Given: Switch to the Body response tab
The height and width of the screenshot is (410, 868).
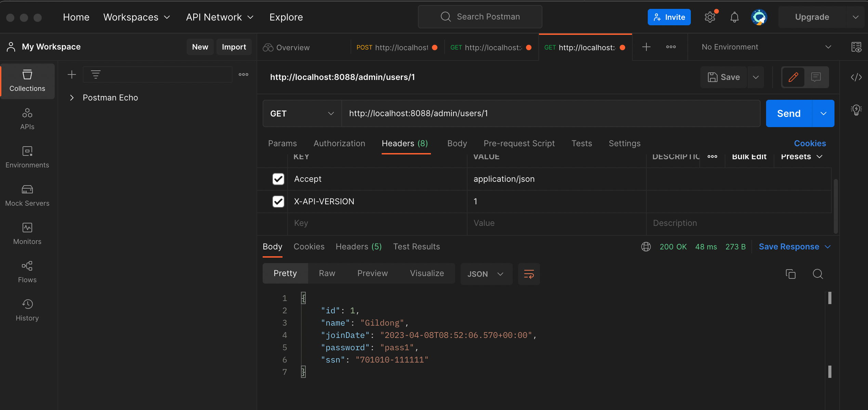Looking at the screenshot, I should pyautogui.click(x=273, y=246).
